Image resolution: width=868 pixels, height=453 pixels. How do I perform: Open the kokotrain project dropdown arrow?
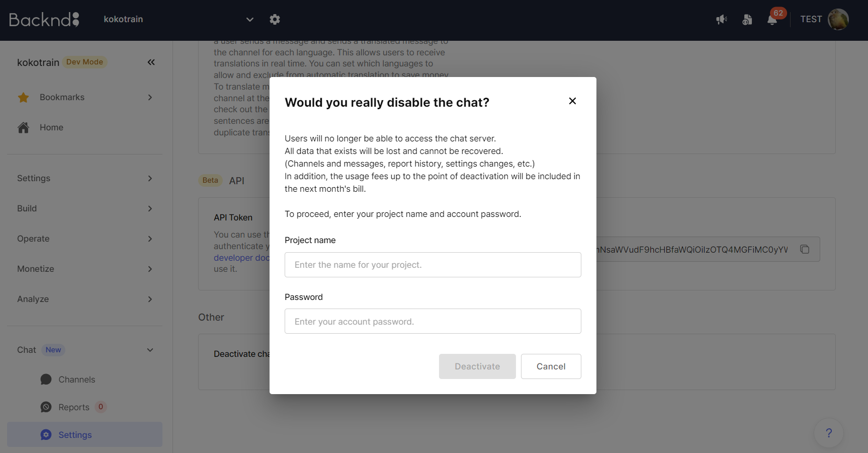(249, 20)
